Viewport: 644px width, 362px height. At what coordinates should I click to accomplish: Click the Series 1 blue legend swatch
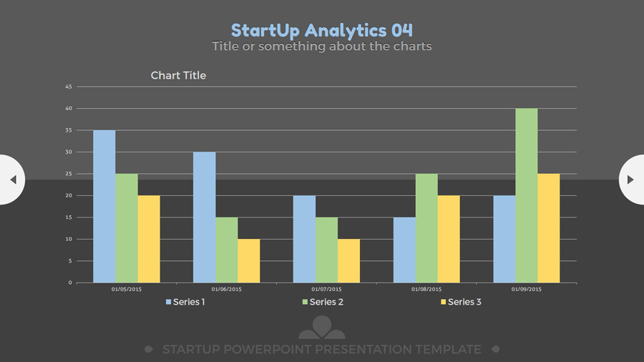point(169,302)
